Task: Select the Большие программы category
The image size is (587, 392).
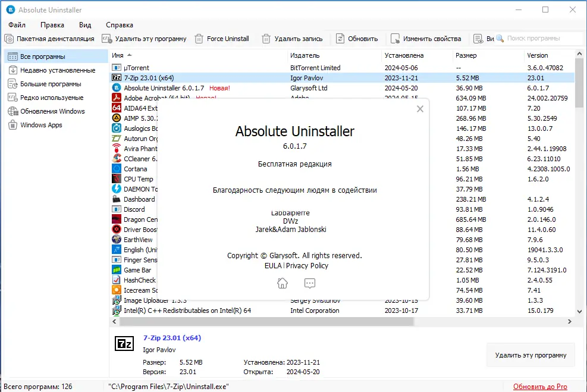Action: tap(56, 84)
